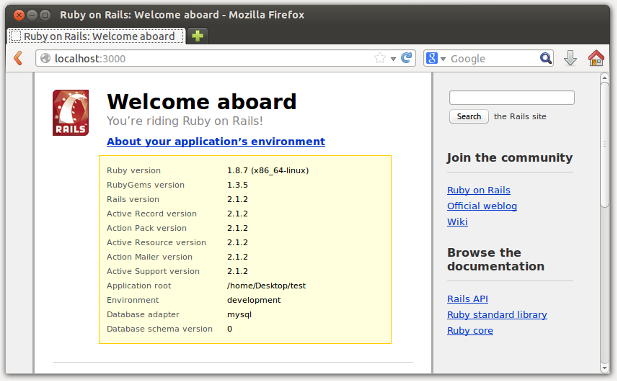Viewport: 617px width, 381px height.
Task: Click the Google search magnifier icon
Action: [x=545, y=58]
